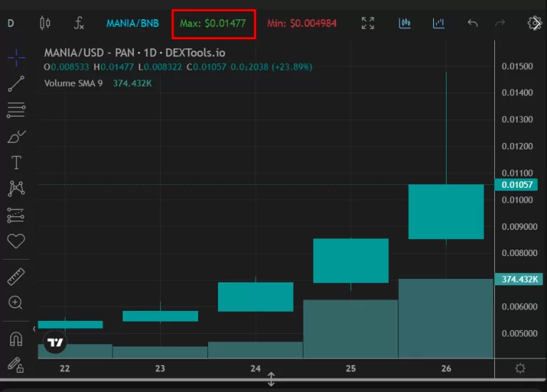Enter fullscreen chart mode
547x392 pixels.
click(x=368, y=23)
